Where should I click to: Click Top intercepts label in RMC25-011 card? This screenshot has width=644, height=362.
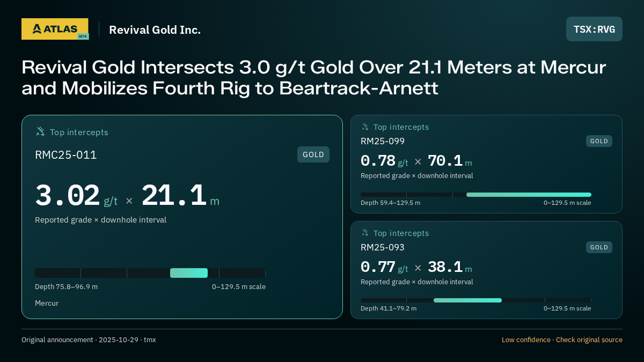click(79, 132)
